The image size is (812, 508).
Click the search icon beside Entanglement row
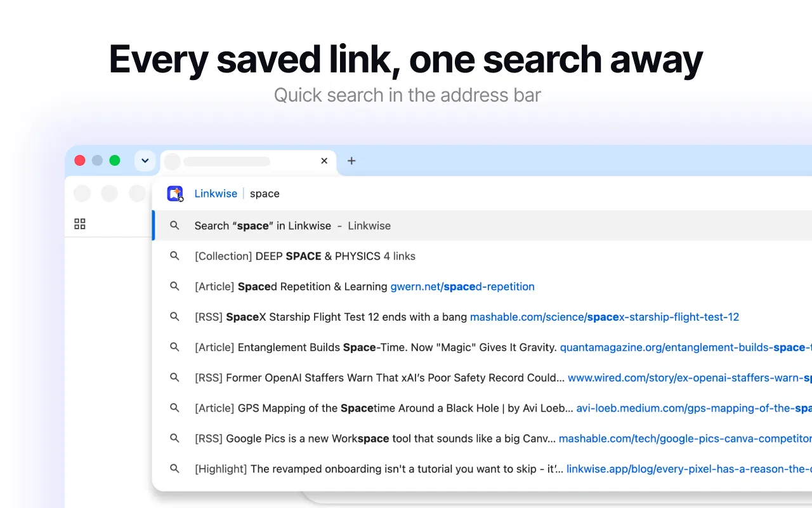click(174, 347)
